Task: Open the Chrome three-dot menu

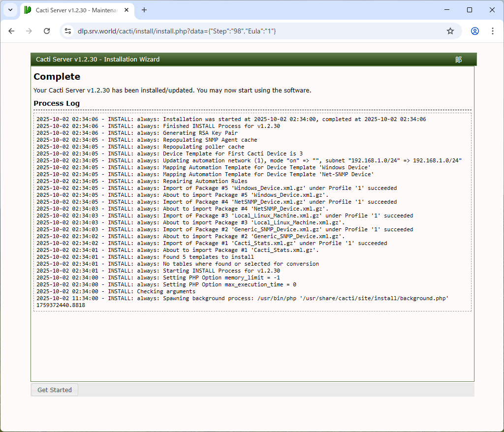Action: click(x=492, y=31)
